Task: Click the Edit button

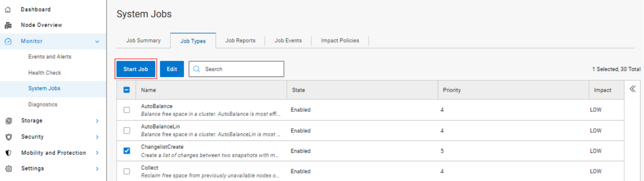Action: point(172,69)
